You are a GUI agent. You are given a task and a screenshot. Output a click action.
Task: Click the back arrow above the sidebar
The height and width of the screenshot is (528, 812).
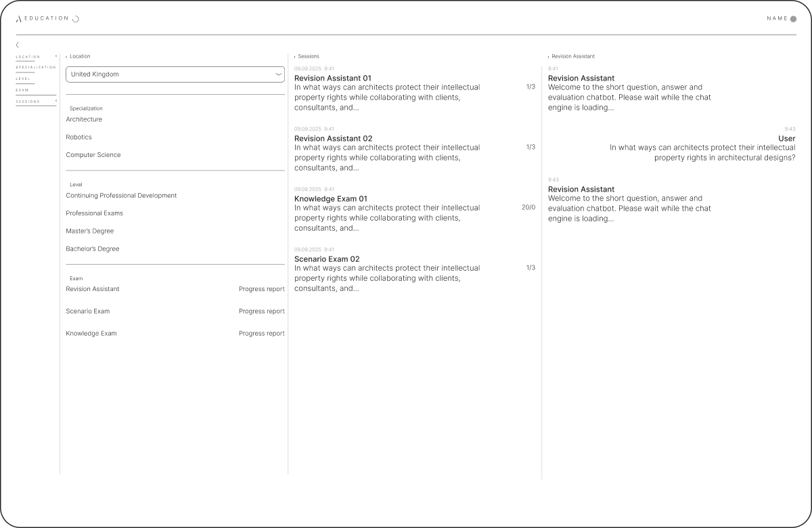(x=18, y=44)
